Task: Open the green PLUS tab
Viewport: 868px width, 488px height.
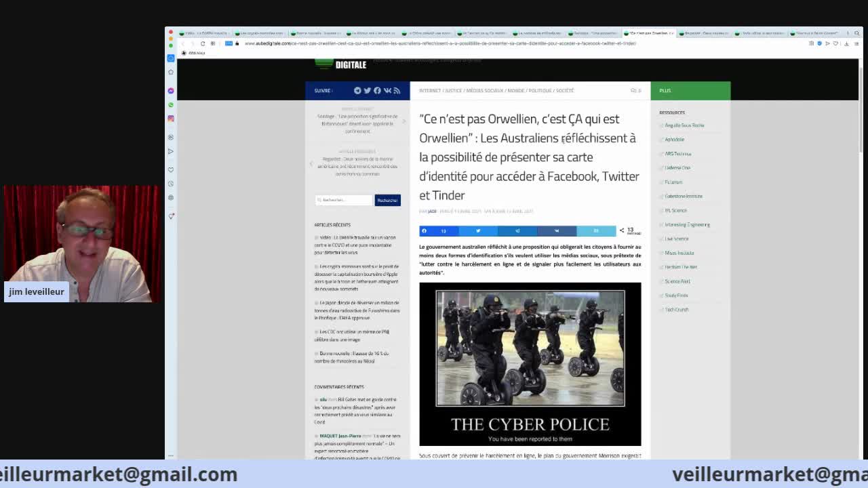Action: click(x=690, y=90)
